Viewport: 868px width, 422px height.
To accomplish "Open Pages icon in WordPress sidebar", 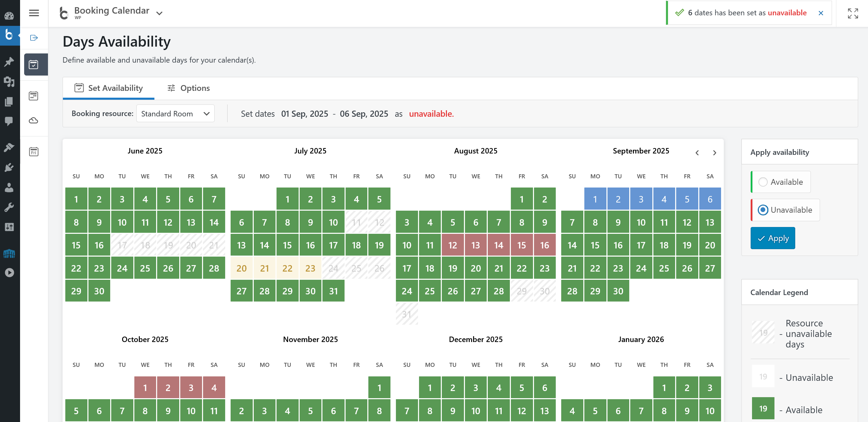I will (x=9, y=101).
